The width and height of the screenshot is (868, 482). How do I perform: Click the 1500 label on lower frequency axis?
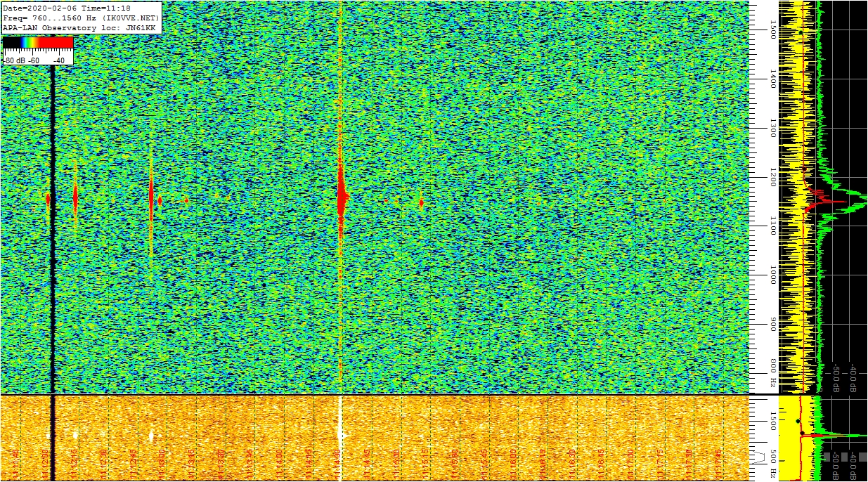pyautogui.click(x=773, y=420)
